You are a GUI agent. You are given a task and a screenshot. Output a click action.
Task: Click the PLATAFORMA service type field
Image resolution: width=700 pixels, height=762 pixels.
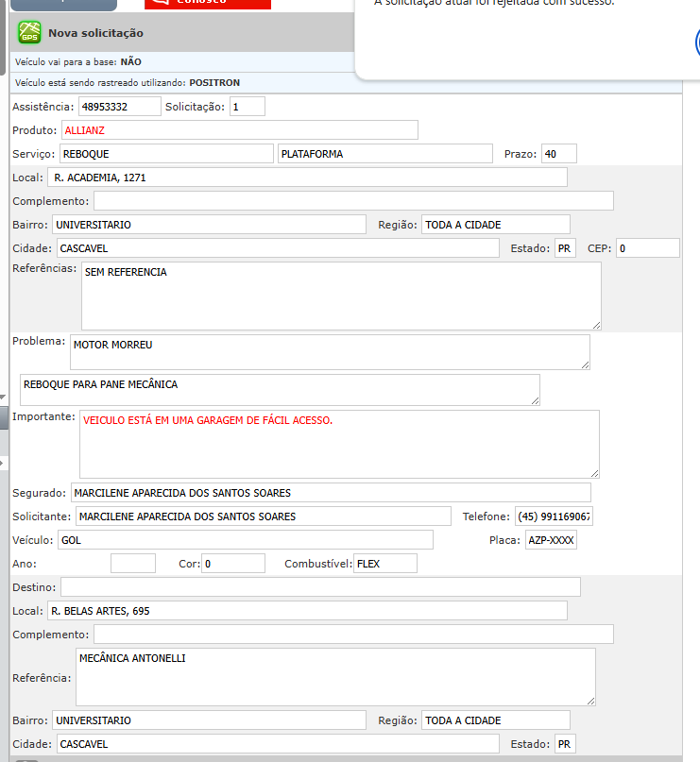[384, 154]
